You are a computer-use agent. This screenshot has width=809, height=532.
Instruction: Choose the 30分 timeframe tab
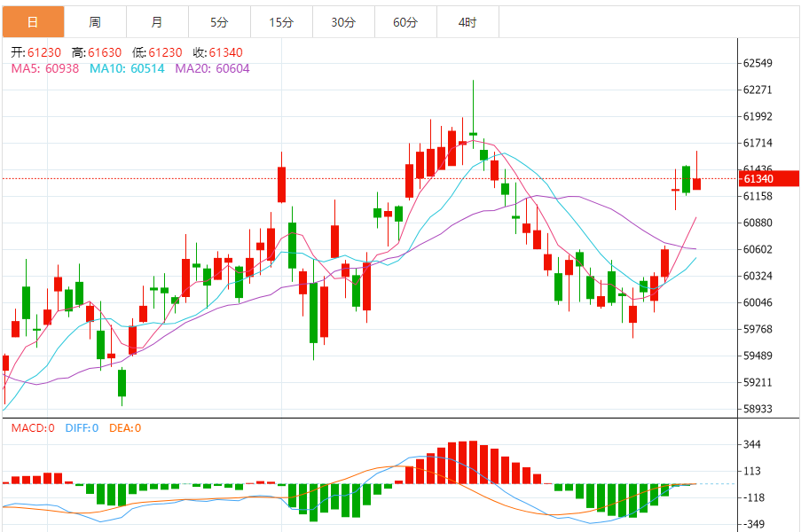click(x=343, y=22)
